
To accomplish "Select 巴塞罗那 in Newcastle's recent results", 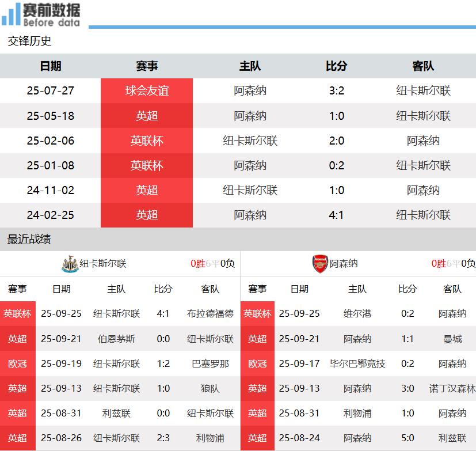I will [210, 363].
